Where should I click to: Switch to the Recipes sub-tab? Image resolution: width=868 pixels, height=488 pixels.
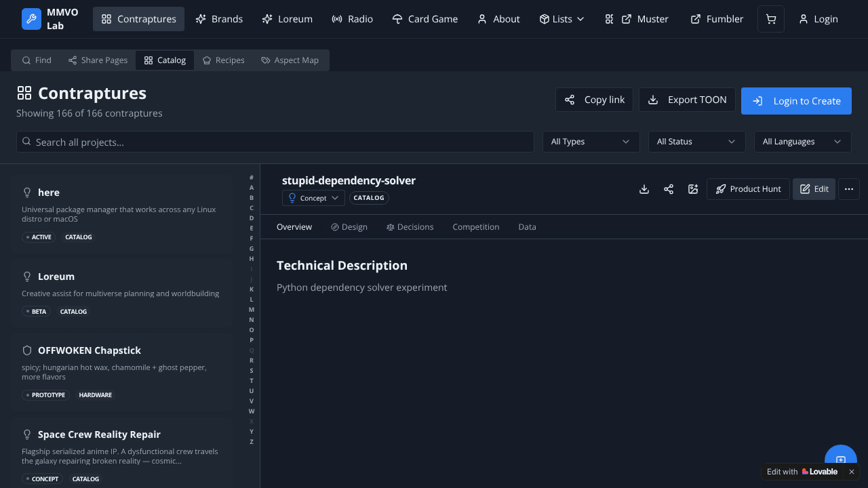pyautogui.click(x=223, y=60)
